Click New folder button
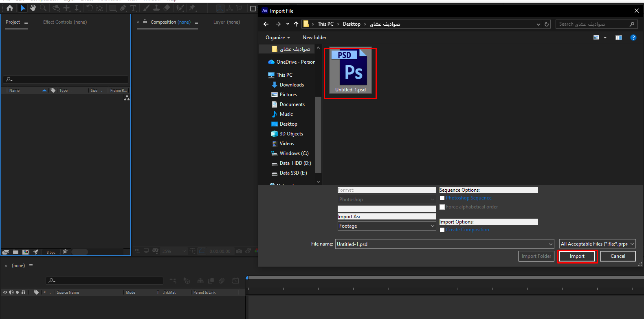 pos(314,38)
